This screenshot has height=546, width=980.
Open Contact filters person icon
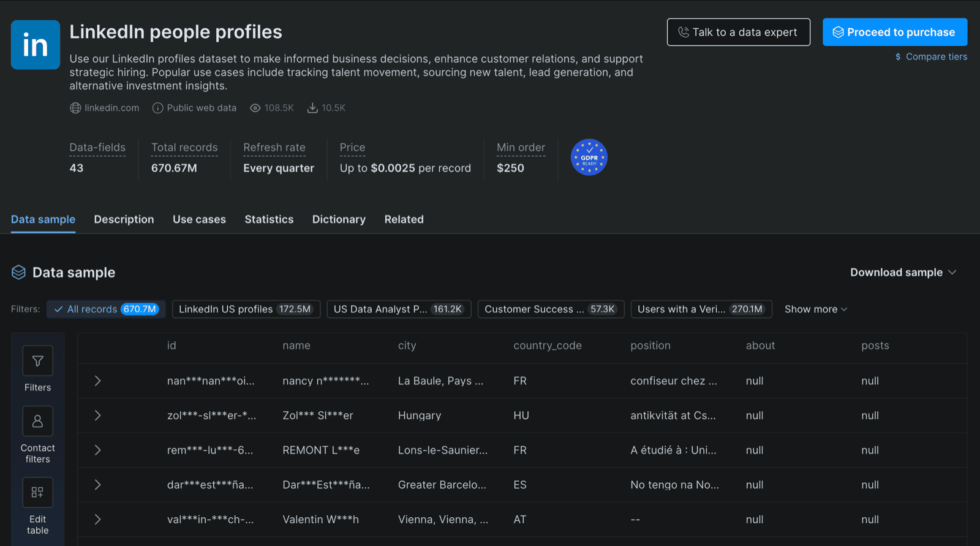point(37,421)
